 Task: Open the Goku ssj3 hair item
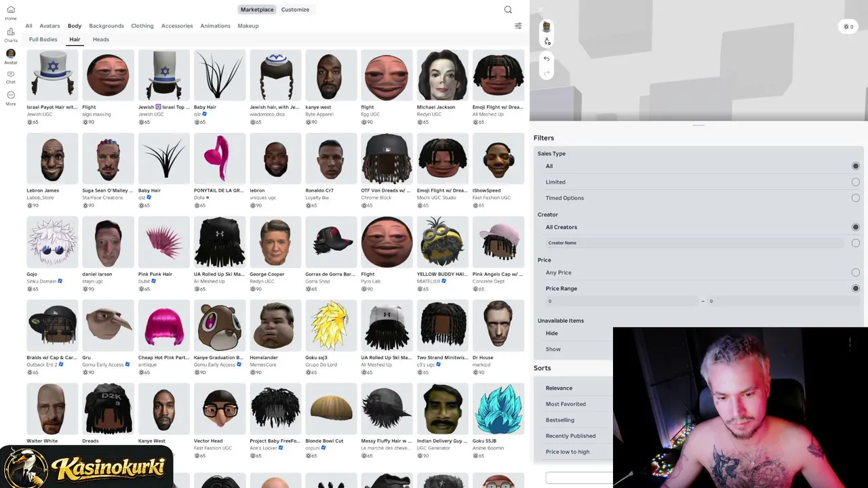(331, 338)
